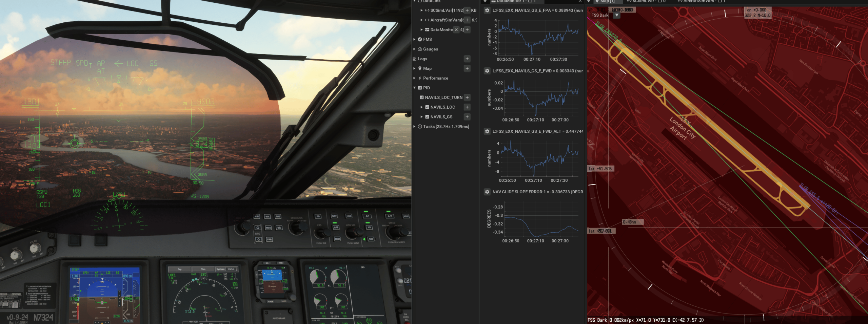Expand the AircraftSimVars tree node
Screen dimensions: 868x324
coord(421,20)
